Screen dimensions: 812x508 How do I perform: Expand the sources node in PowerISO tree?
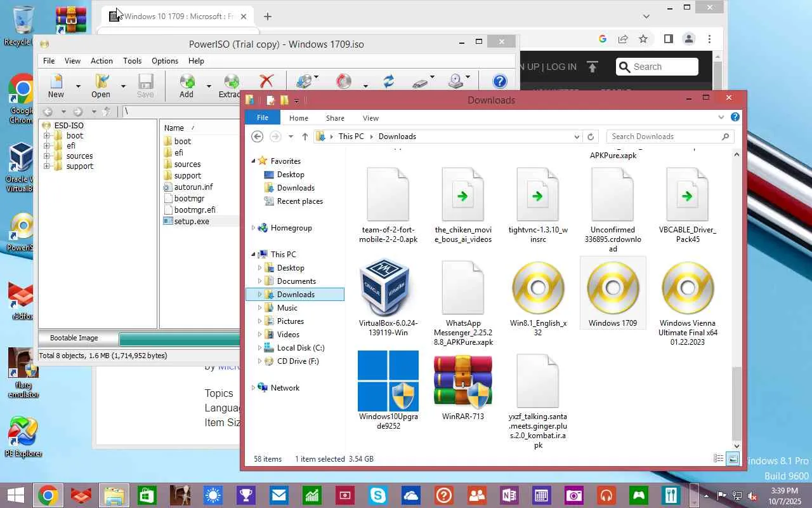[x=46, y=156]
